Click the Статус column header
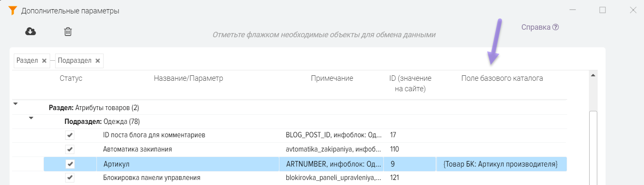The width and height of the screenshot is (644, 185). pyautogui.click(x=71, y=78)
